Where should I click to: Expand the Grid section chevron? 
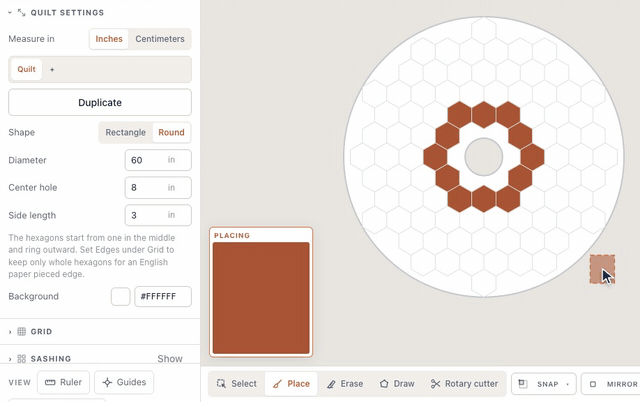pyautogui.click(x=10, y=332)
